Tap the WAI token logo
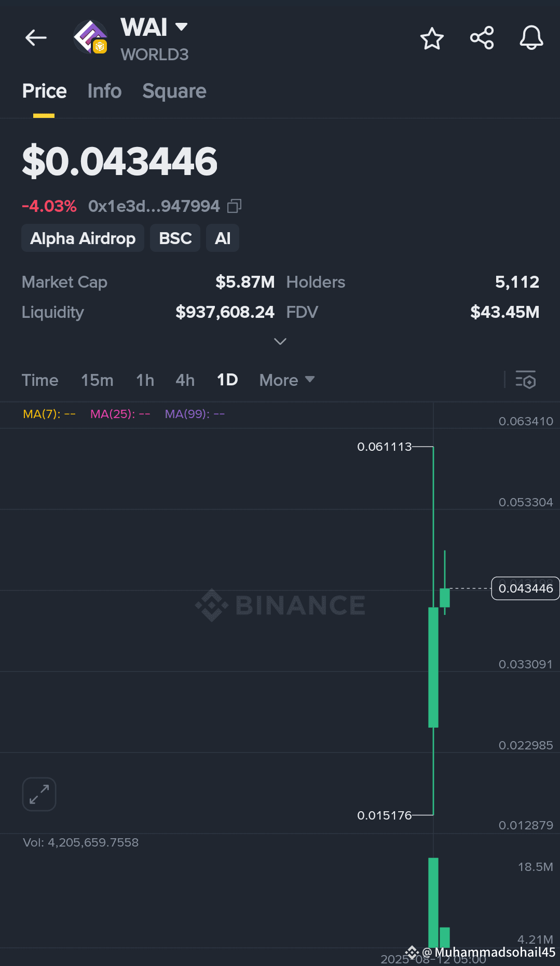560x966 pixels. point(90,37)
